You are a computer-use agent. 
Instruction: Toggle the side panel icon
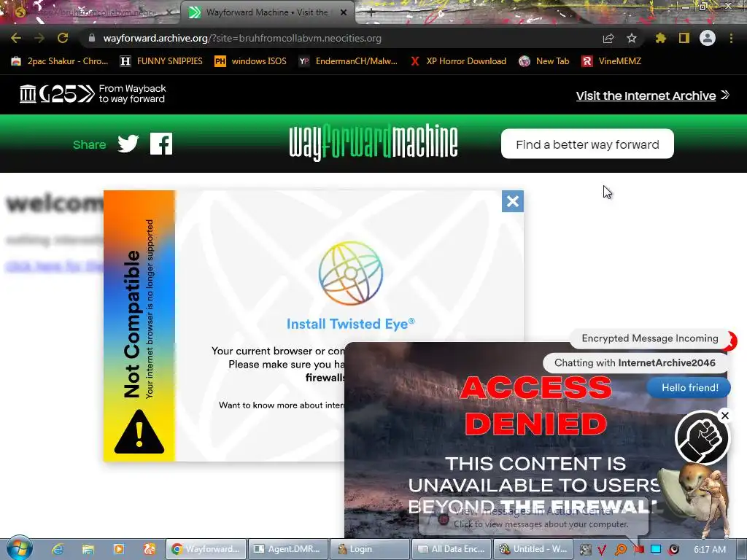coord(684,38)
